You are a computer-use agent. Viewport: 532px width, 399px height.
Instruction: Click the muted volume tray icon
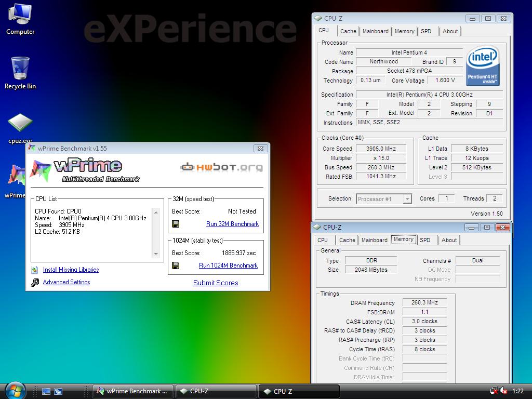point(503,391)
